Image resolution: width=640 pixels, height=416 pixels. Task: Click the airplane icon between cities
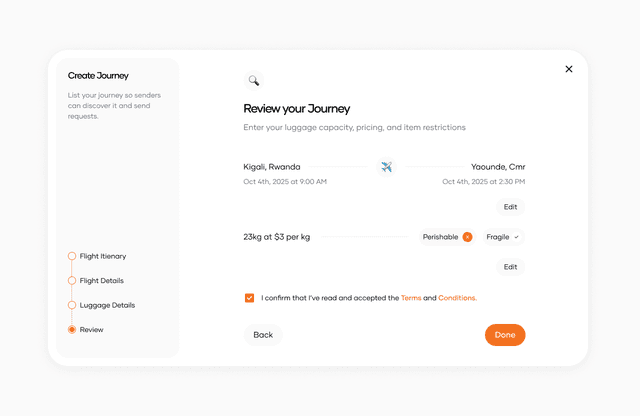387,167
